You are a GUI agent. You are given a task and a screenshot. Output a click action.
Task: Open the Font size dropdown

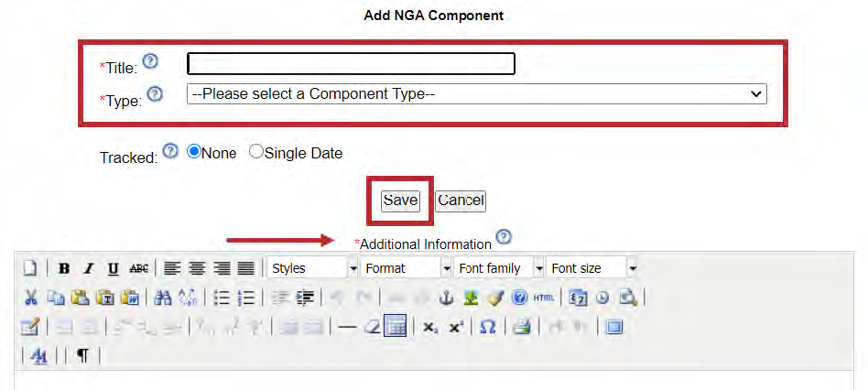point(632,268)
